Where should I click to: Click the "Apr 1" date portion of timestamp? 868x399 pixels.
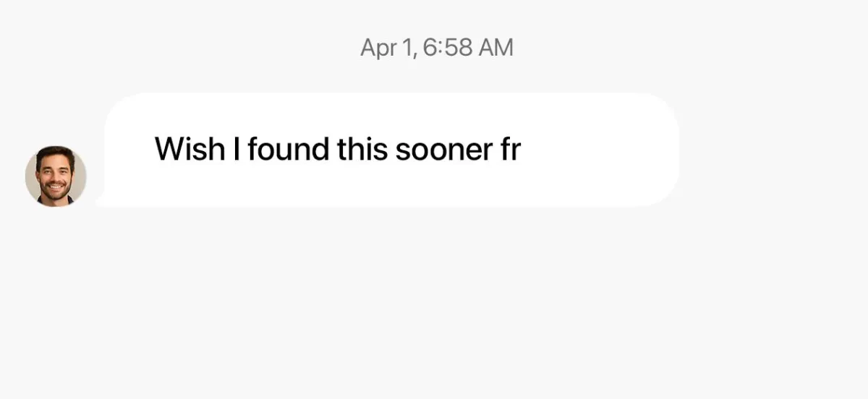click(387, 48)
